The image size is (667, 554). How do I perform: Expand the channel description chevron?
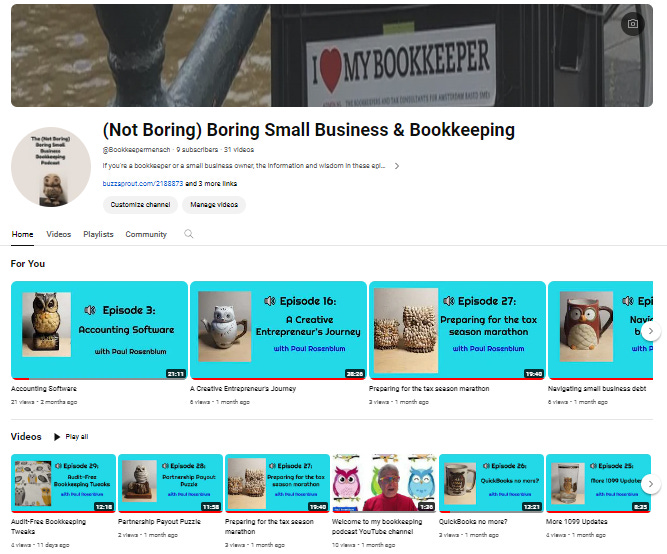coord(396,166)
